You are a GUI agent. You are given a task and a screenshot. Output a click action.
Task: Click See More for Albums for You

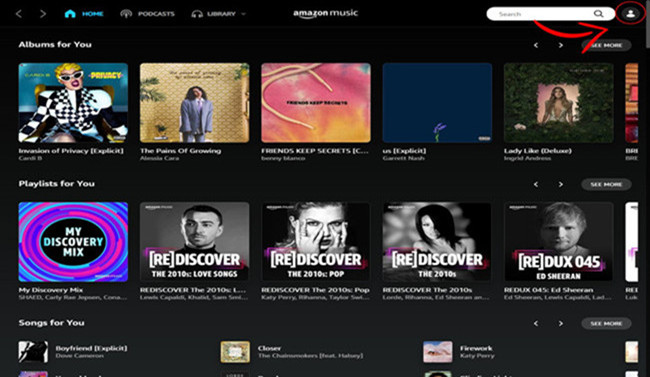coord(606,45)
